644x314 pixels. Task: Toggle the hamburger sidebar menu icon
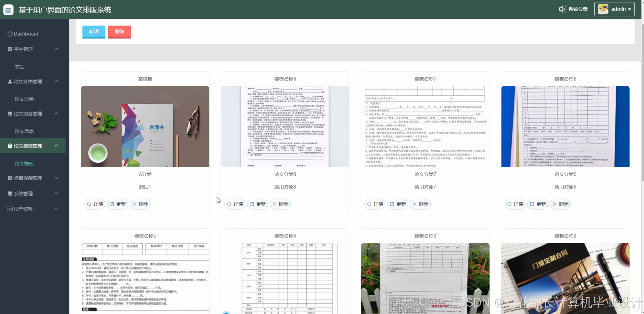(8, 9)
